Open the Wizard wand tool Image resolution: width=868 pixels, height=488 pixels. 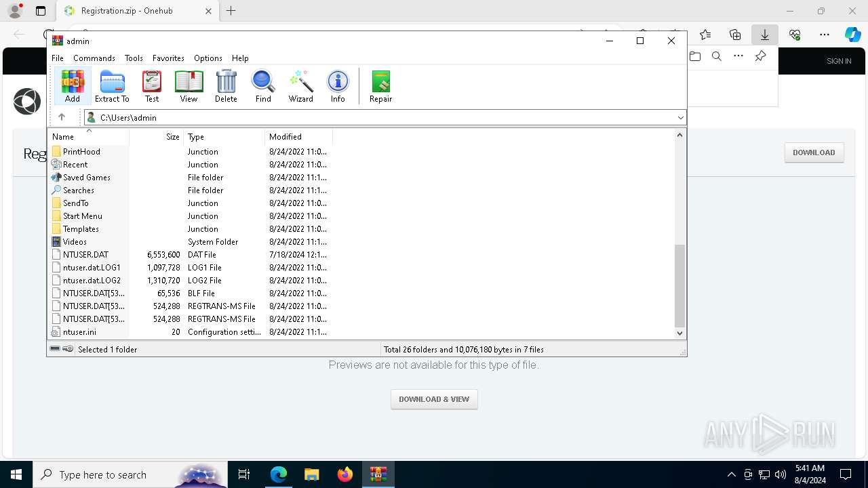[x=300, y=86]
